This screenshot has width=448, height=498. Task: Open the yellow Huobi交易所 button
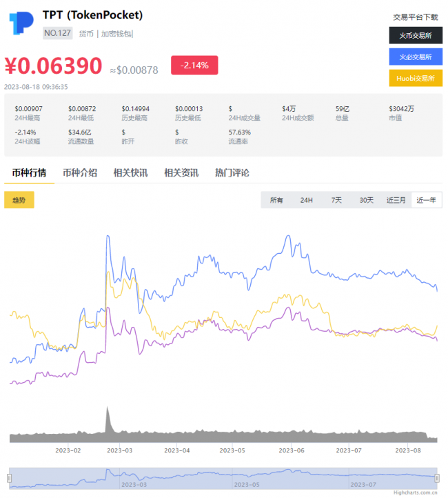pyautogui.click(x=416, y=78)
